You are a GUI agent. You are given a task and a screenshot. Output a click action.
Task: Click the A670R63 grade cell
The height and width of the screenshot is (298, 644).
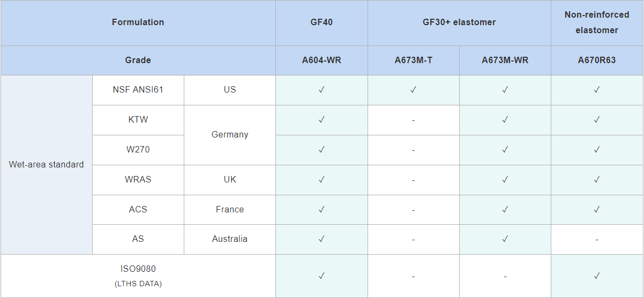coord(596,60)
